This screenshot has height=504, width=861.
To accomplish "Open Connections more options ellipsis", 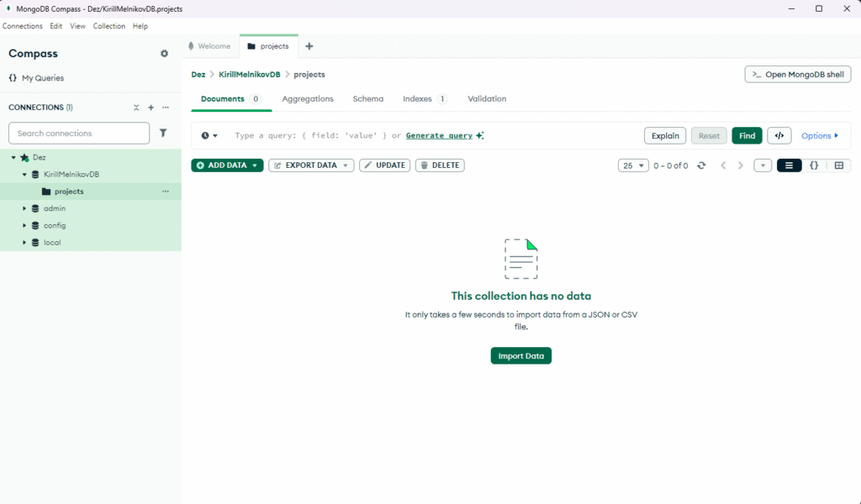I will pos(166,108).
